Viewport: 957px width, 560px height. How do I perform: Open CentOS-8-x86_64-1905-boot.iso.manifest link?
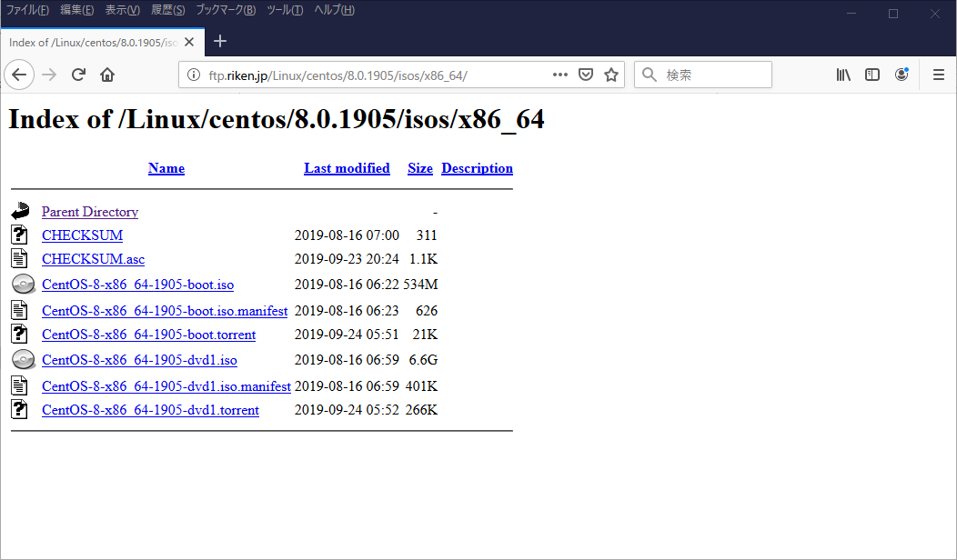[x=165, y=311]
